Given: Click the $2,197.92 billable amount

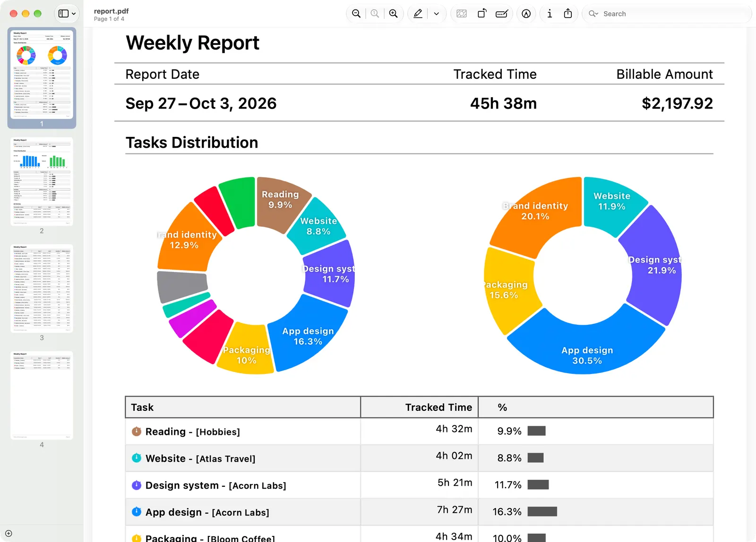Looking at the screenshot, I should (677, 103).
